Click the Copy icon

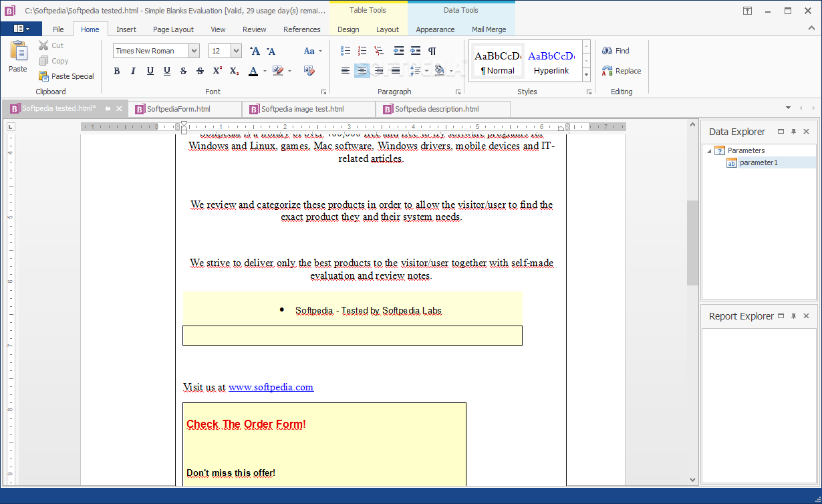click(x=44, y=61)
